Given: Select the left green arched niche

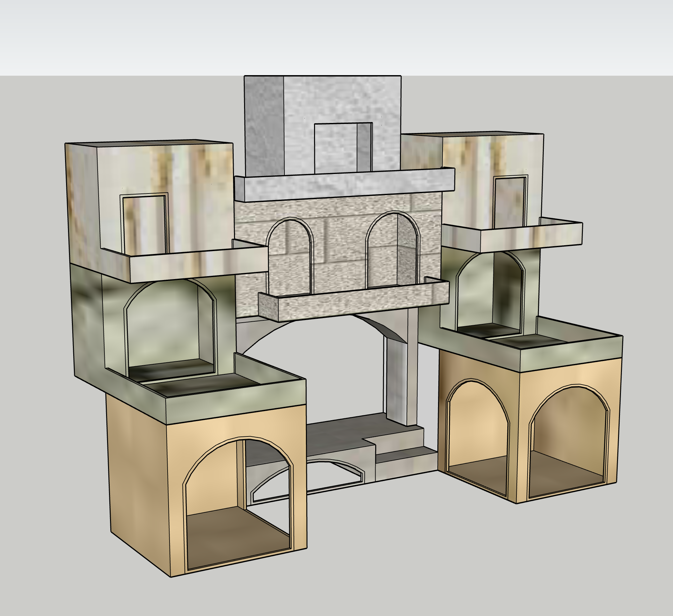Looking at the screenshot, I should [170, 329].
